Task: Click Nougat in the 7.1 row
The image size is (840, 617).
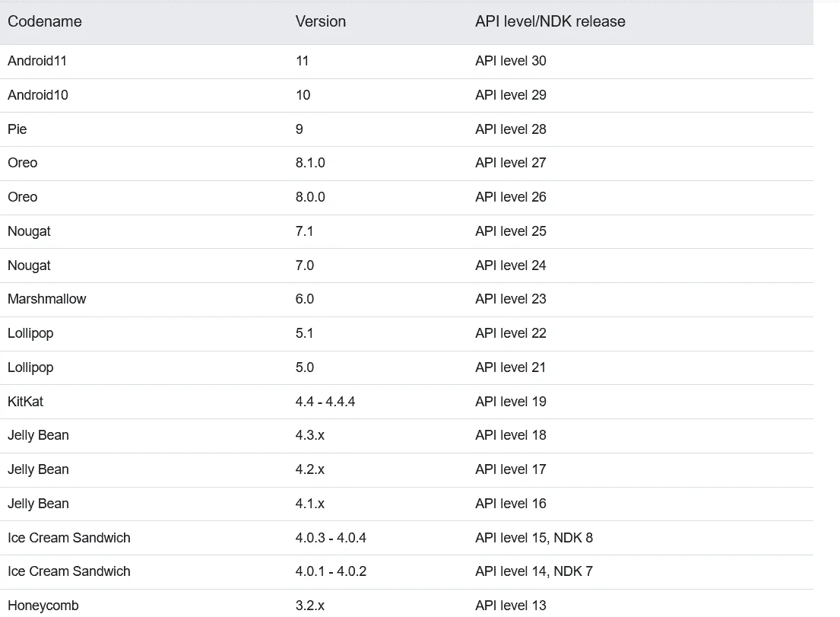Action: pyautogui.click(x=29, y=231)
